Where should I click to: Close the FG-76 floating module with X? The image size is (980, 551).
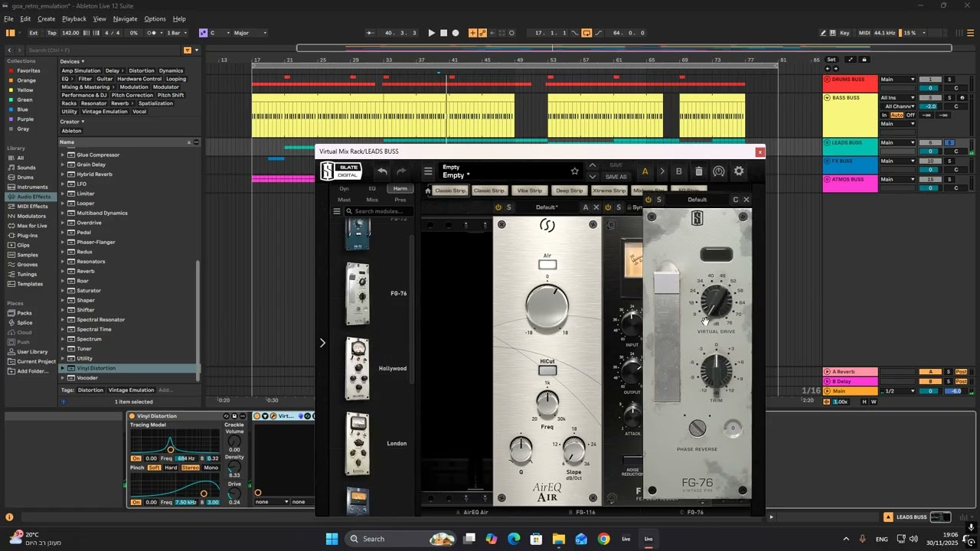point(746,200)
